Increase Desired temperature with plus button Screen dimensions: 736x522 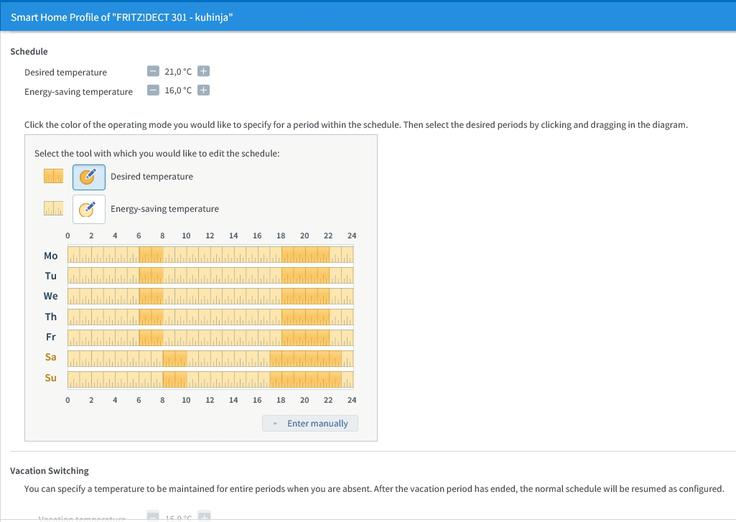[203, 71]
